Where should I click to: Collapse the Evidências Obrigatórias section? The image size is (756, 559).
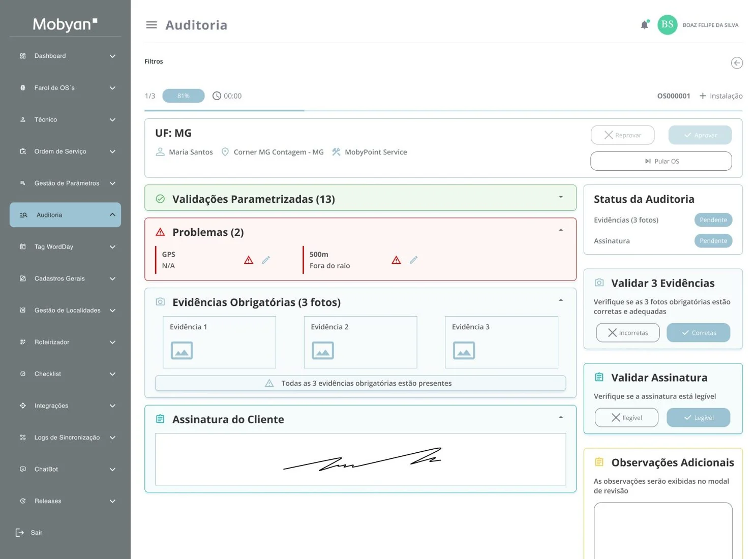point(561,300)
